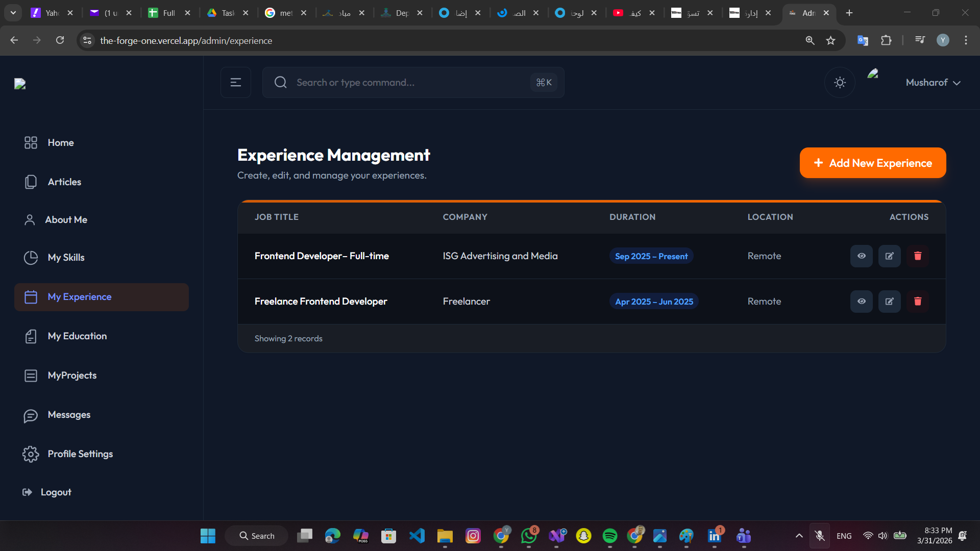Collapse the sidebar with hamburger icon

(235, 82)
